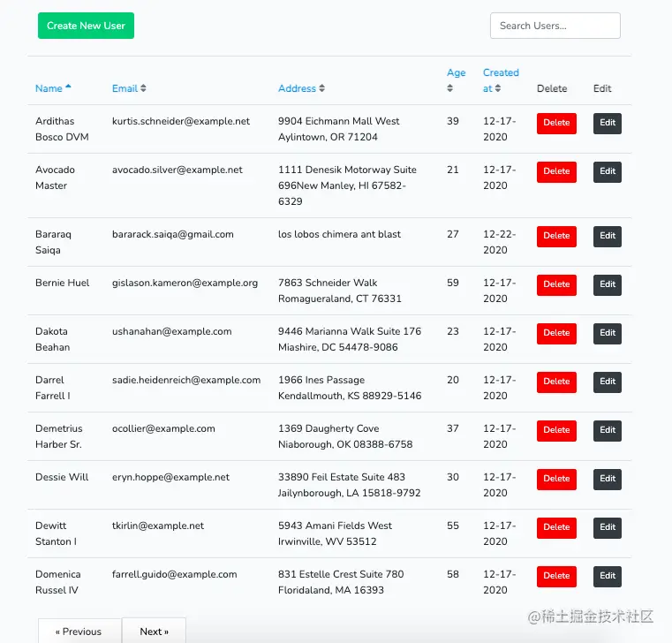Image resolution: width=672 pixels, height=643 pixels.
Task: Edit user Bernie Huel
Action: tap(608, 284)
